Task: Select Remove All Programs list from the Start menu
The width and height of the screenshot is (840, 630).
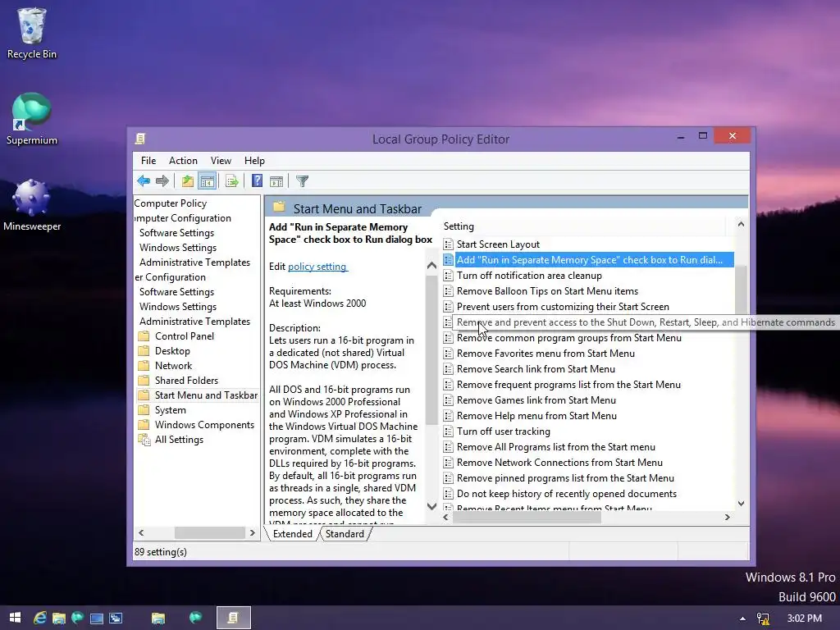Action: tap(556, 447)
